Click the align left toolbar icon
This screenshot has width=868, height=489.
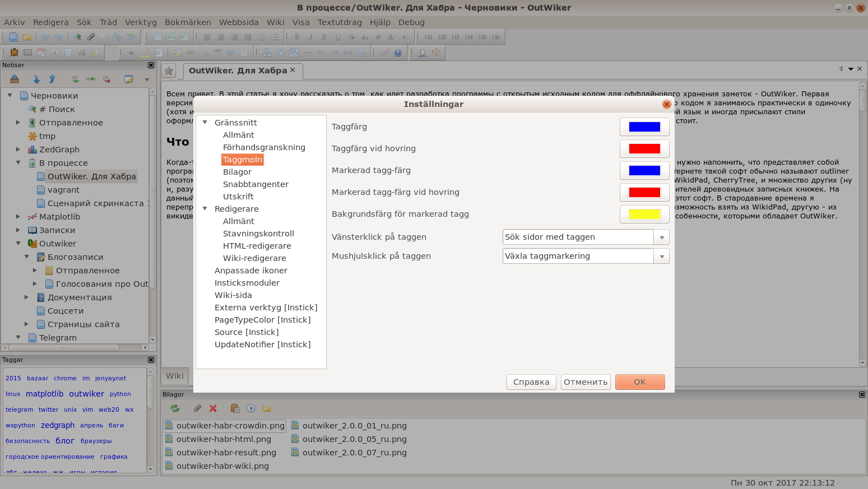(x=207, y=37)
